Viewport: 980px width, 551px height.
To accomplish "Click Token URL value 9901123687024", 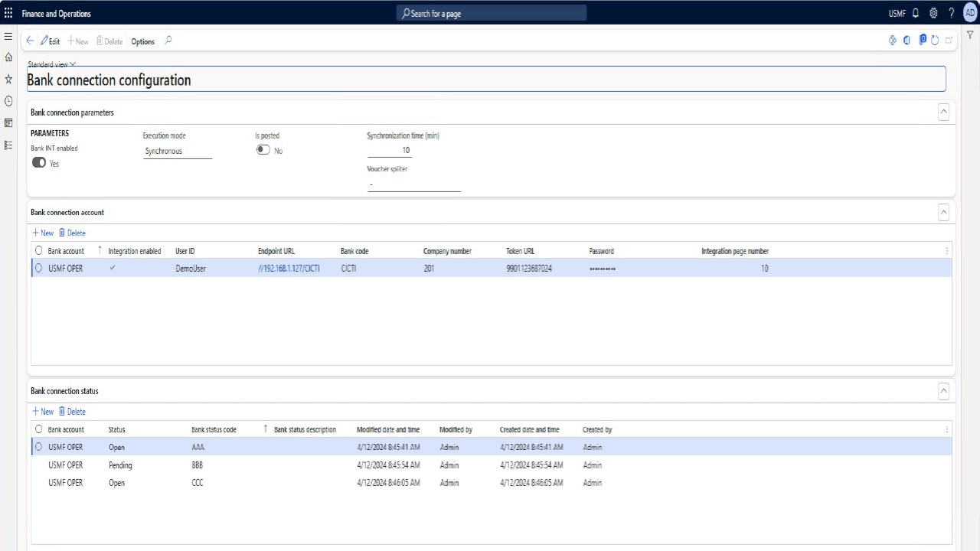I will coord(529,269).
